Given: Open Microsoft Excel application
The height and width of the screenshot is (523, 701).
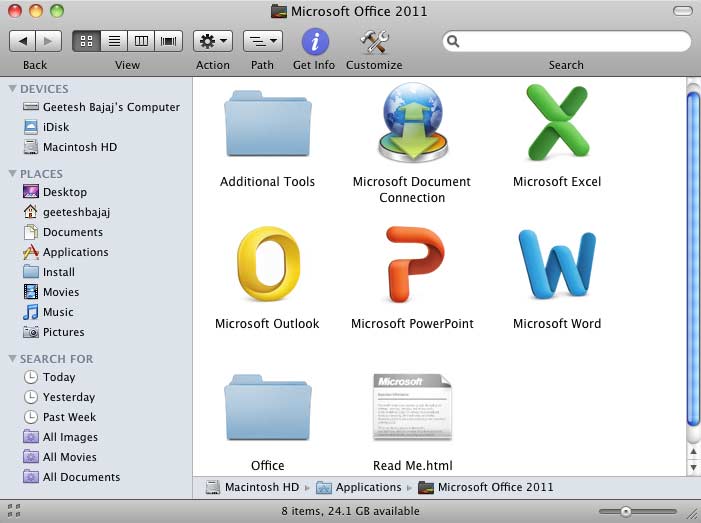Looking at the screenshot, I should tap(557, 122).
